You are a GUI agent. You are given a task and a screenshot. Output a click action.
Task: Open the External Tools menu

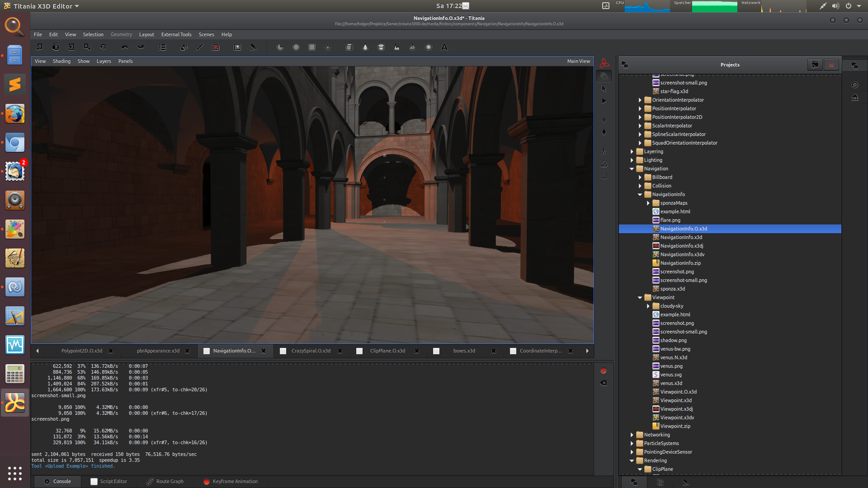pyautogui.click(x=176, y=34)
